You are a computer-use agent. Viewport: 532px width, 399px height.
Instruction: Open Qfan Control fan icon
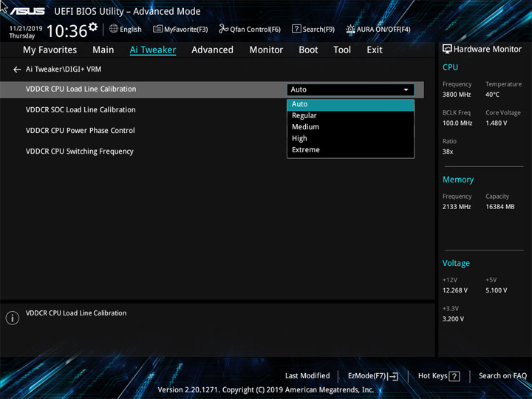[x=223, y=29]
